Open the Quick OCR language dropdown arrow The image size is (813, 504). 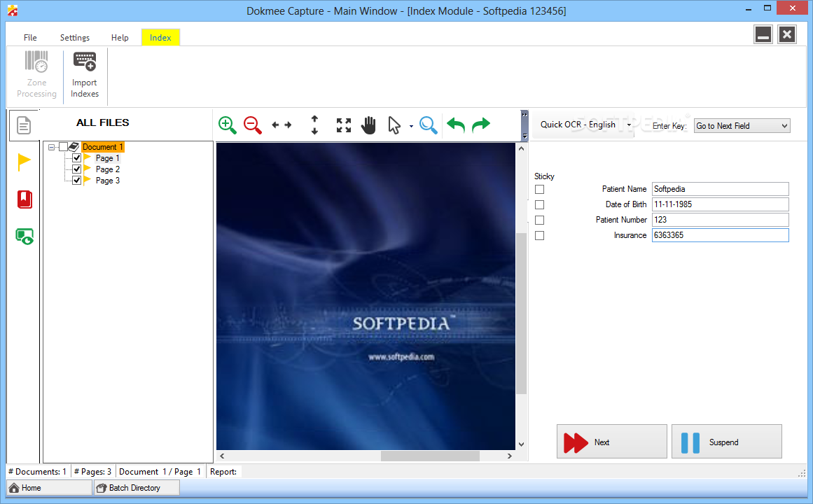click(x=629, y=125)
